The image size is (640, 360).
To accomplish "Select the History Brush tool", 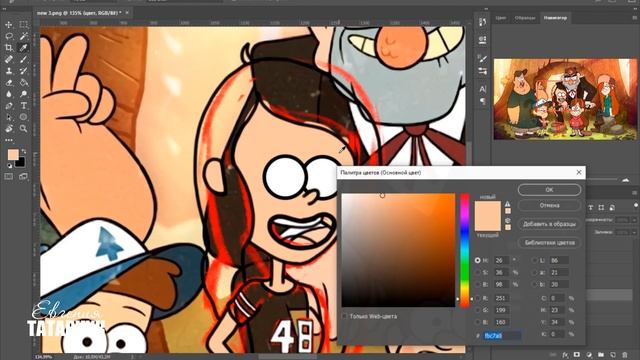I will 23,71.
